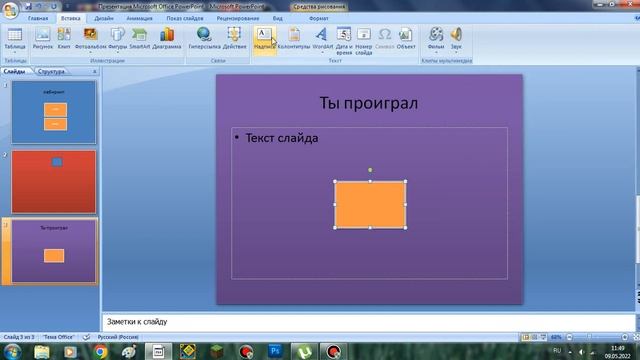The image size is (640, 360).
Task: Click the Office round button
Action: pos(10,10)
